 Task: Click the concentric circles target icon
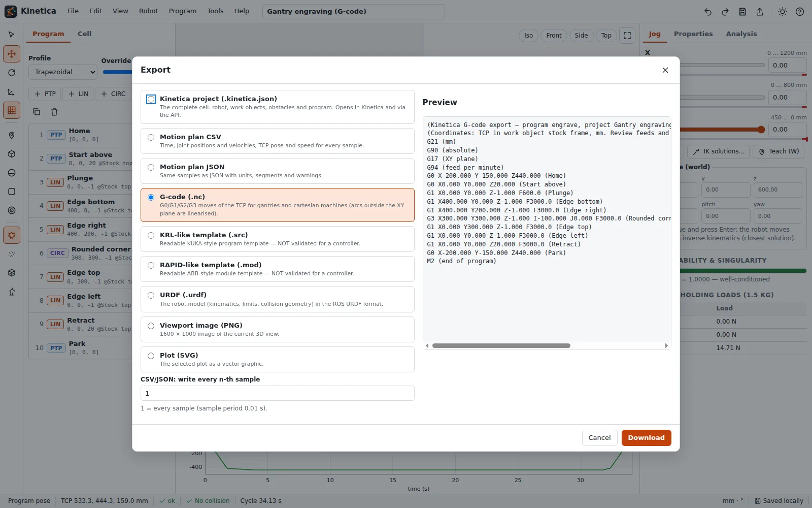coord(12,210)
